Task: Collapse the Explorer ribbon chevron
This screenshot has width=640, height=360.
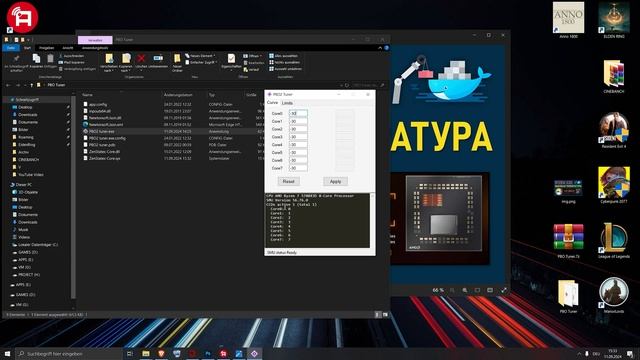Action: (x=380, y=48)
